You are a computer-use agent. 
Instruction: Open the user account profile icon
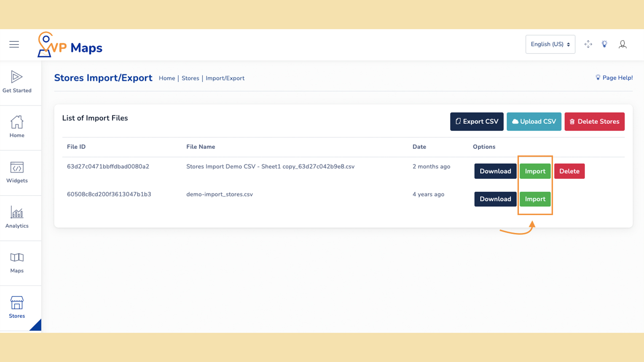coord(623,44)
